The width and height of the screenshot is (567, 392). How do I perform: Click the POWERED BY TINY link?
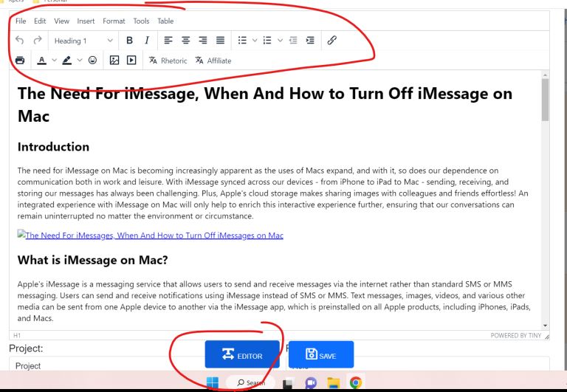[x=515, y=335]
